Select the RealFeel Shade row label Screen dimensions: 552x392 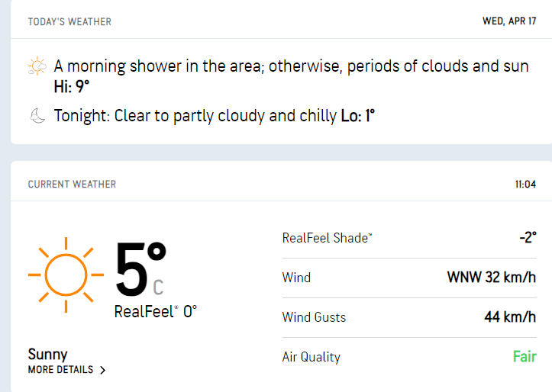(x=328, y=238)
